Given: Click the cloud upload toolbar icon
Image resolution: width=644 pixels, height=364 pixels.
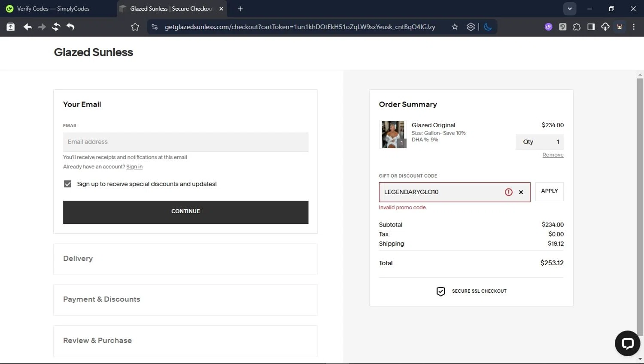Looking at the screenshot, I should point(605,27).
